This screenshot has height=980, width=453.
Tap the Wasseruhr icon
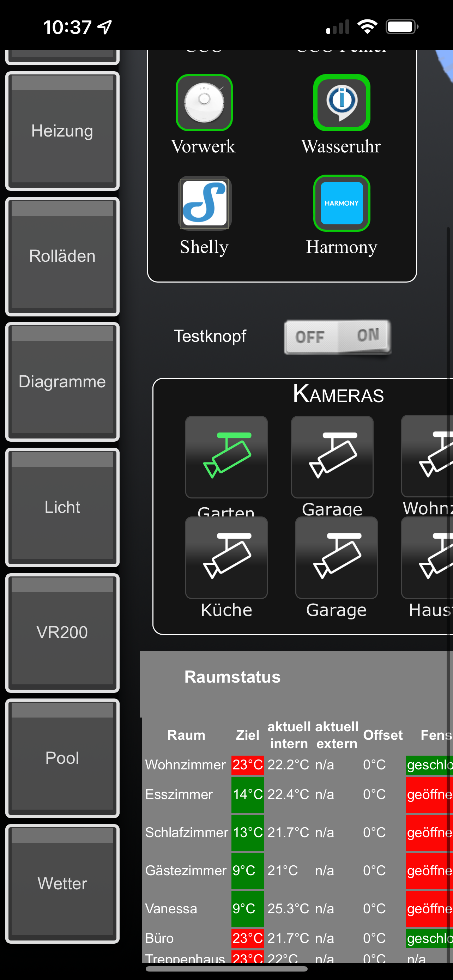[342, 103]
